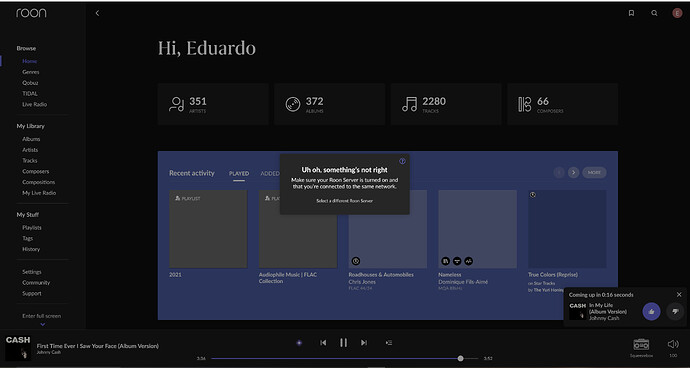Open the search magnifier icon
The height and width of the screenshot is (368, 690).
654,13
